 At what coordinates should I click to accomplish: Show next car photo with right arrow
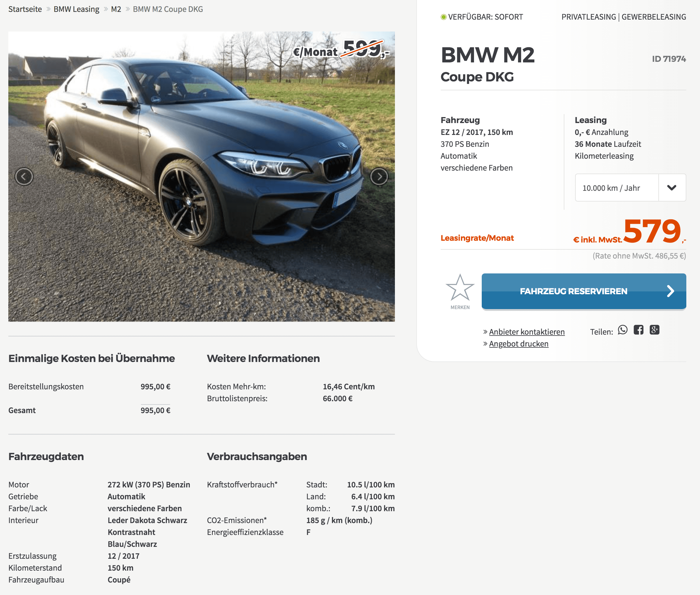click(379, 177)
